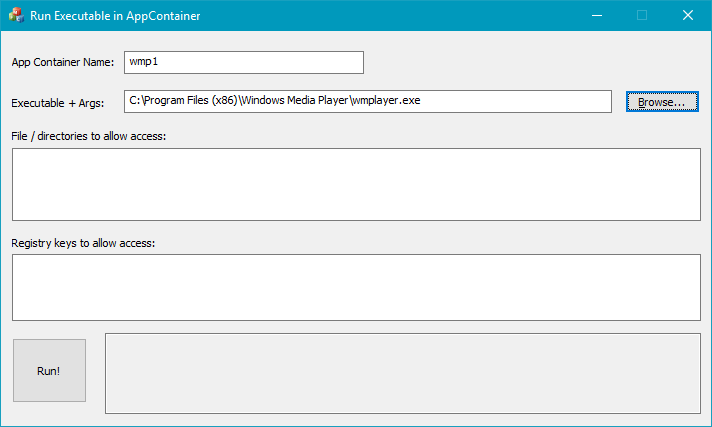Click the registry keys access list box

click(356, 288)
